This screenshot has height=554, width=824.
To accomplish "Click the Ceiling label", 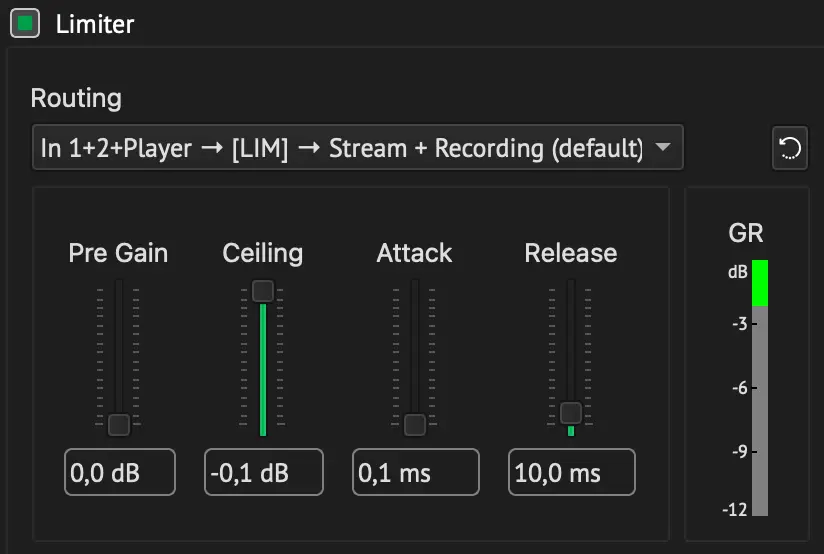I will tap(263, 253).
